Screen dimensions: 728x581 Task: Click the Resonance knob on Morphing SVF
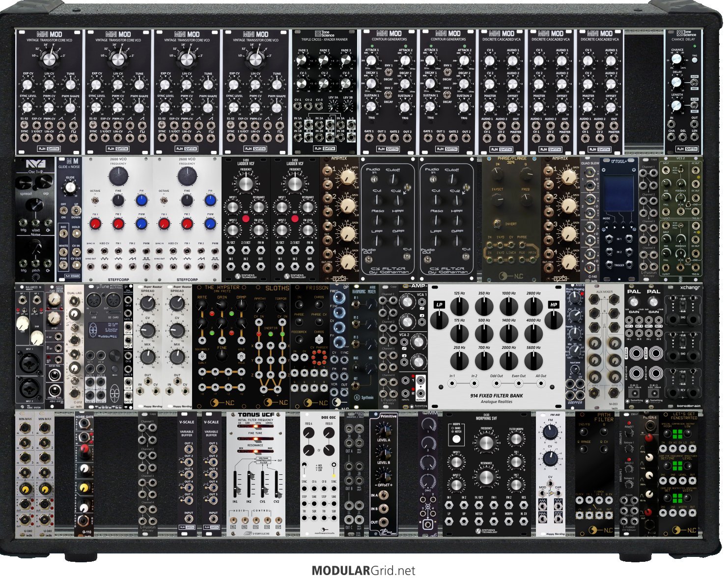(486, 478)
